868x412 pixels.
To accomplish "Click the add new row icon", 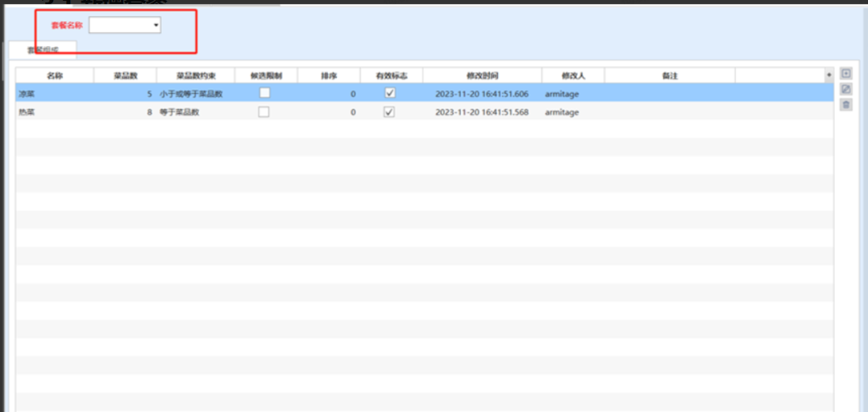I will 845,73.
